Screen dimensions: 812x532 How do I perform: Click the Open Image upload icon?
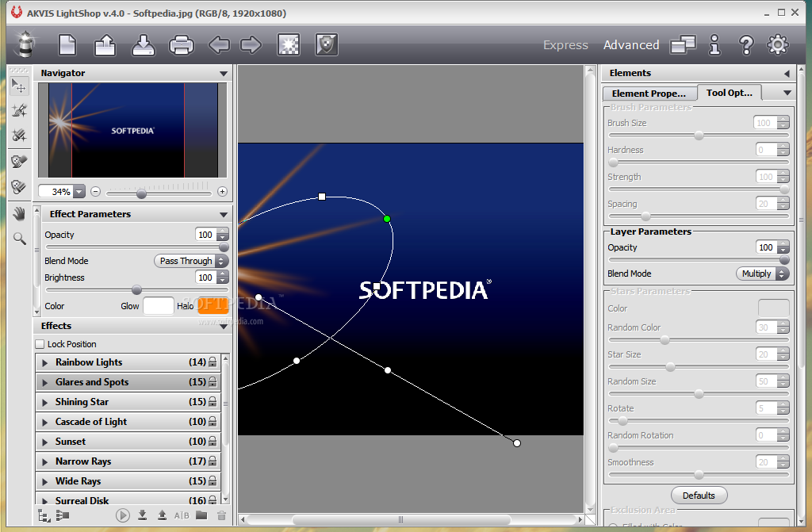105,45
